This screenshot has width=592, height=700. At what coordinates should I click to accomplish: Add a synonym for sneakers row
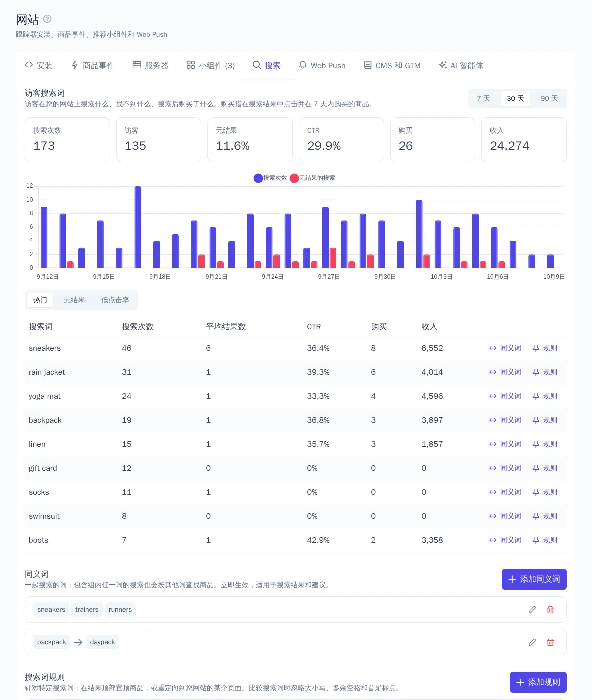[x=505, y=348]
